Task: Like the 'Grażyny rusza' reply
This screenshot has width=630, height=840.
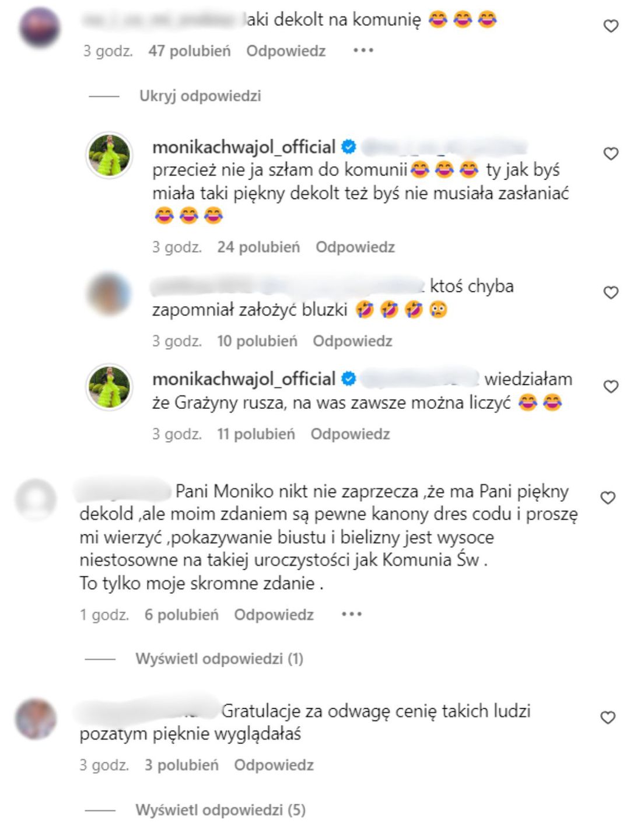Action: 610,387
